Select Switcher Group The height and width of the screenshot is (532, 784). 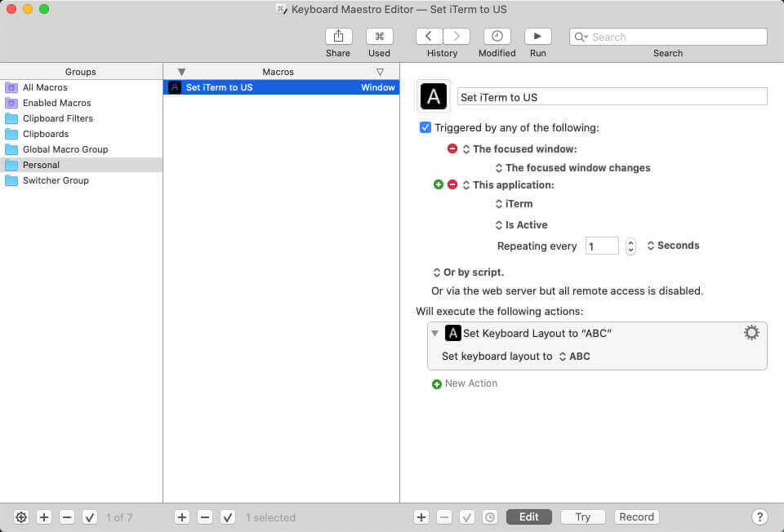(81, 180)
